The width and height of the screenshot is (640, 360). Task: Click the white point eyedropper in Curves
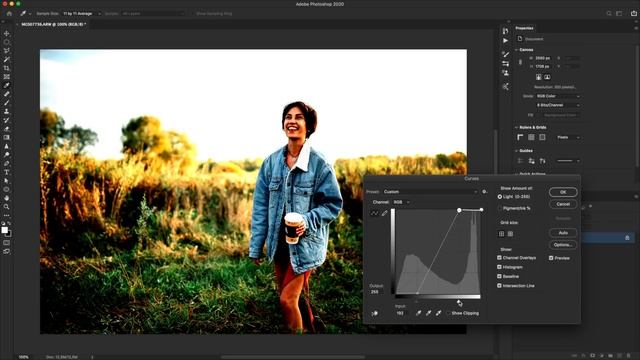pos(438,313)
